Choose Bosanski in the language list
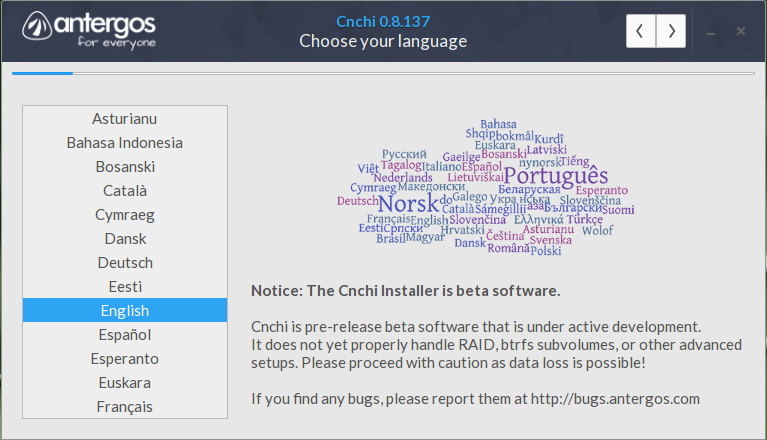 [x=125, y=167]
